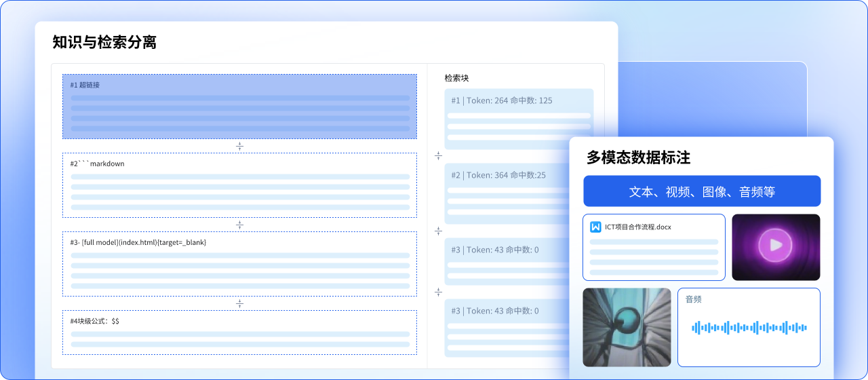
Task: Open retrieval block #1 | Token: 264 命中数: 125
Action: click(x=519, y=119)
